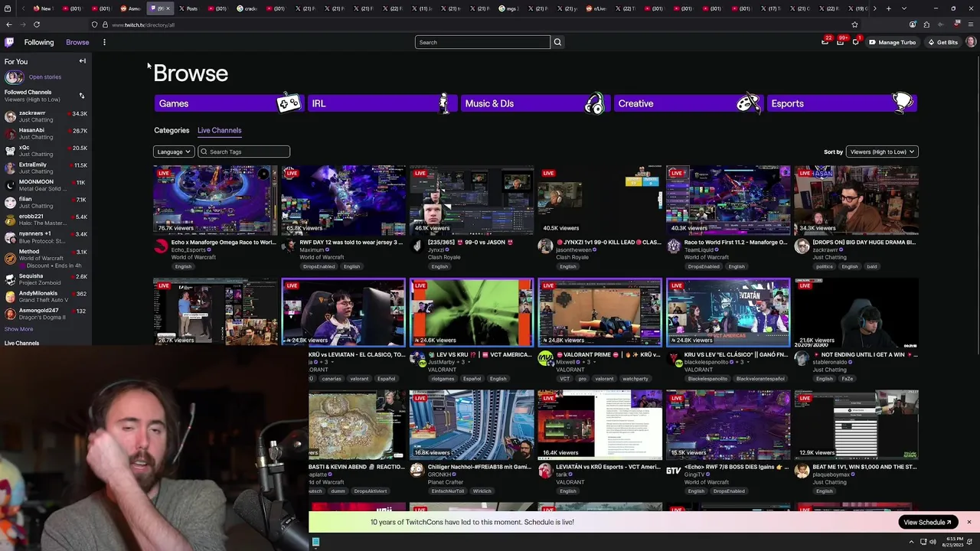Screen dimensions: 980x551
Task: Open the IRL category banner
Action: tap(382, 103)
